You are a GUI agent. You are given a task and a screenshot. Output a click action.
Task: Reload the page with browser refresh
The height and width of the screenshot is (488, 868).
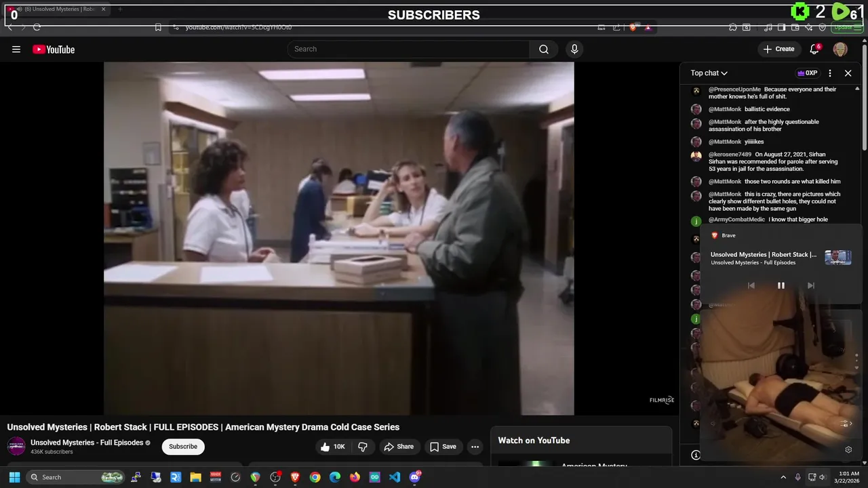point(37,27)
